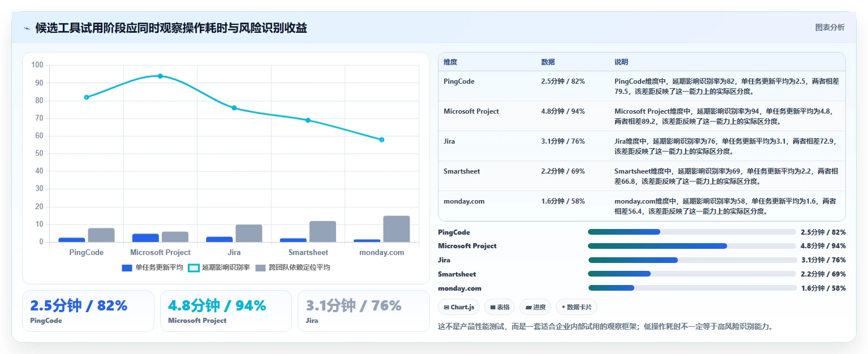Click the Jira progress bar

click(x=692, y=260)
